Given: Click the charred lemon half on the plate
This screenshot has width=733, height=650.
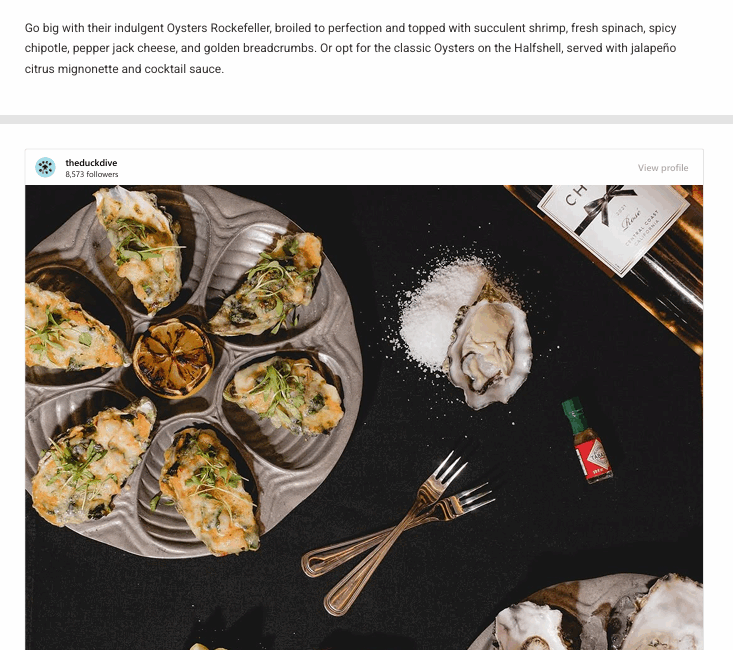Looking at the screenshot, I should pos(173,358).
